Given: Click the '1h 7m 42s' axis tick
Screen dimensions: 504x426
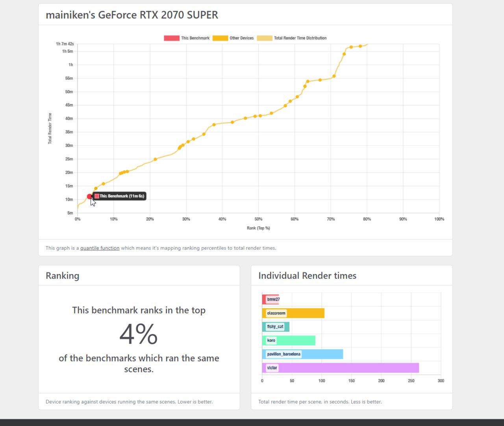Looking at the screenshot, I should (65, 44).
